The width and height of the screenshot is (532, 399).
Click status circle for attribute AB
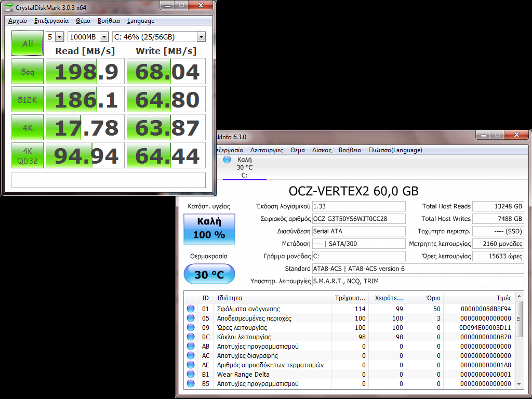pos(191,346)
